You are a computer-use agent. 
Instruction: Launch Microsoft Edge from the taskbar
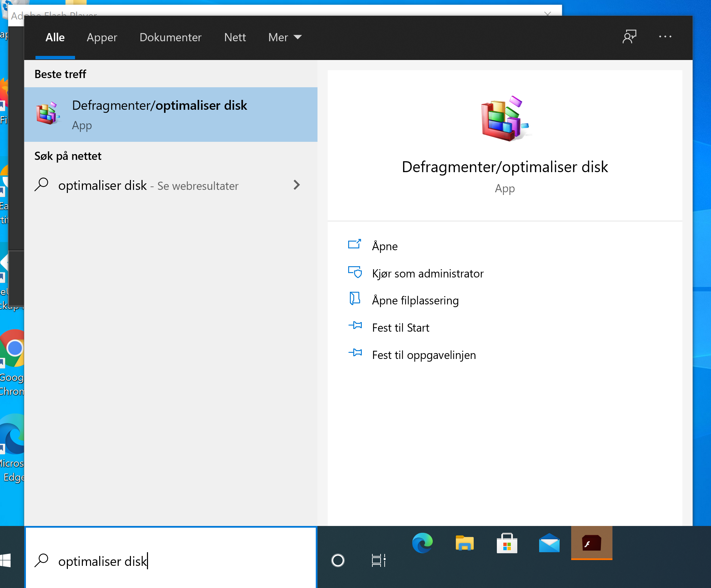point(422,543)
